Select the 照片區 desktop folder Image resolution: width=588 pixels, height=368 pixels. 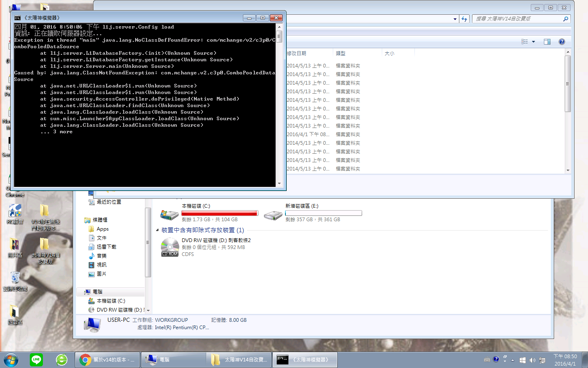(15, 247)
